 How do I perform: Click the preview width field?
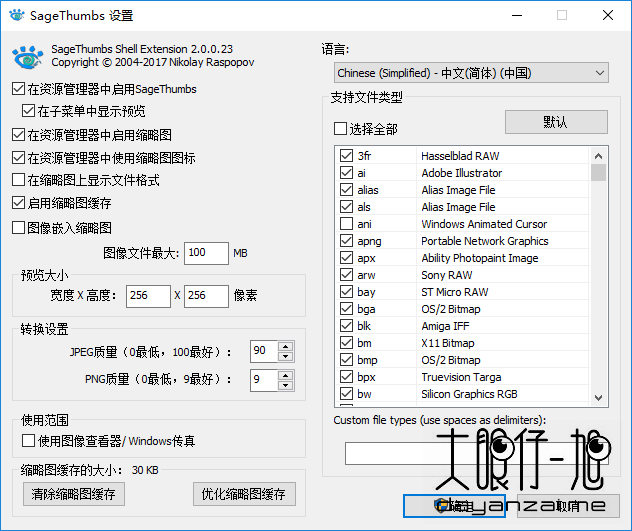(x=148, y=296)
